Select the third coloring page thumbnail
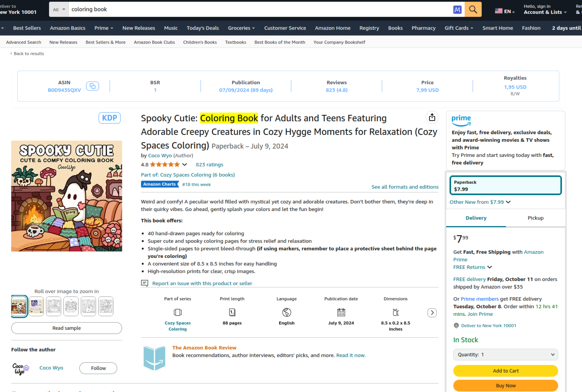This screenshot has height=392, width=582. pos(54,306)
